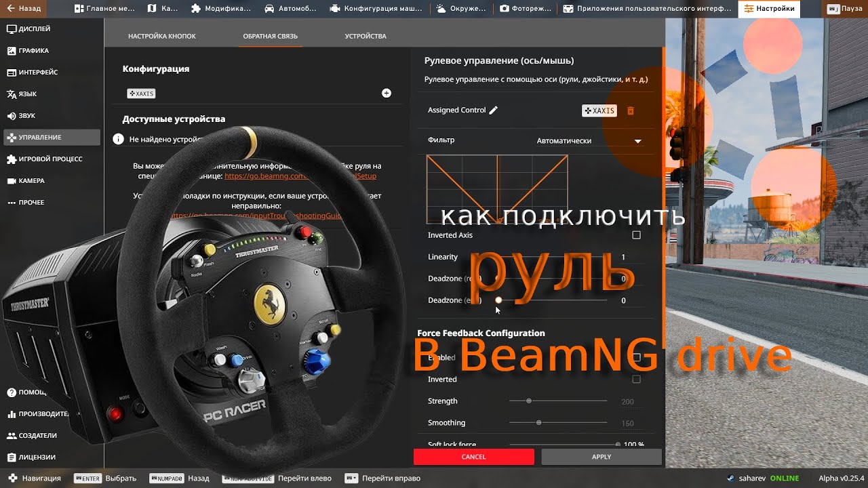Select the Настройки tab
The width and height of the screenshot is (868, 488).
pyautogui.click(x=769, y=9)
